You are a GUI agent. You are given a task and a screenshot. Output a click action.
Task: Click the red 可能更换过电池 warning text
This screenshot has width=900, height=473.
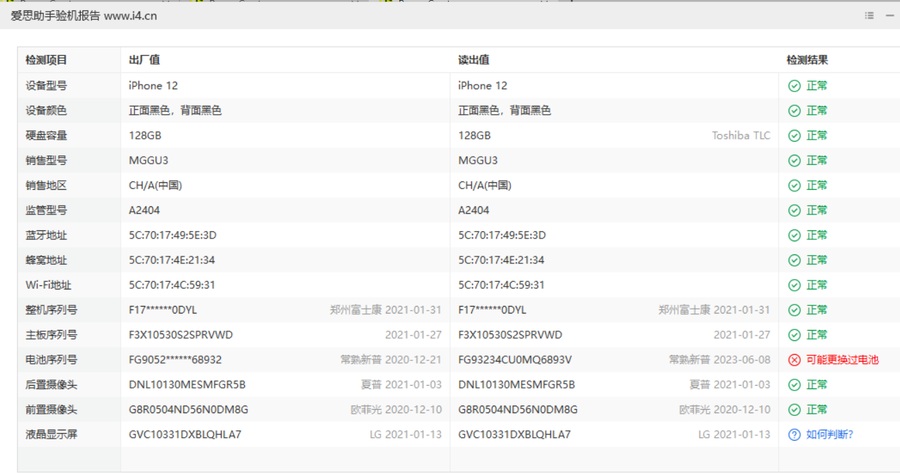click(842, 360)
